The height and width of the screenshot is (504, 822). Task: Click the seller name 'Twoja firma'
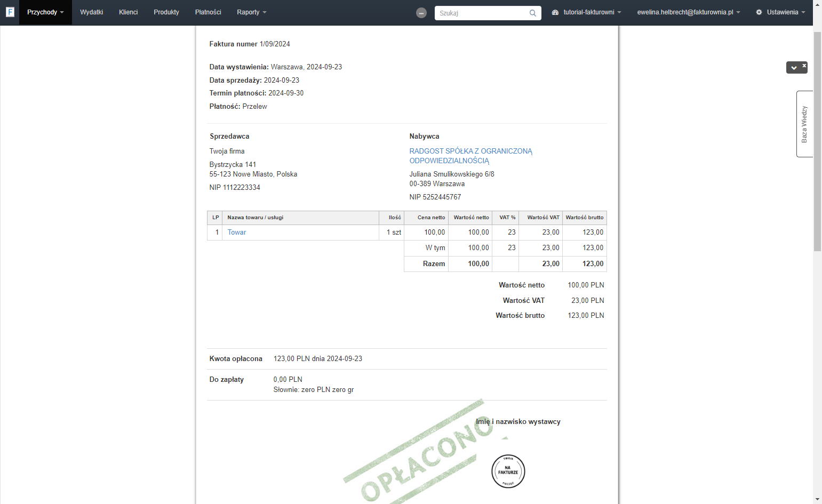227,151
